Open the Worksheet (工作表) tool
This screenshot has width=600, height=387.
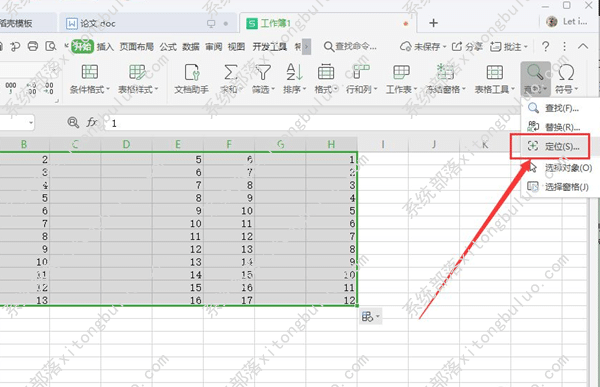coord(401,79)
